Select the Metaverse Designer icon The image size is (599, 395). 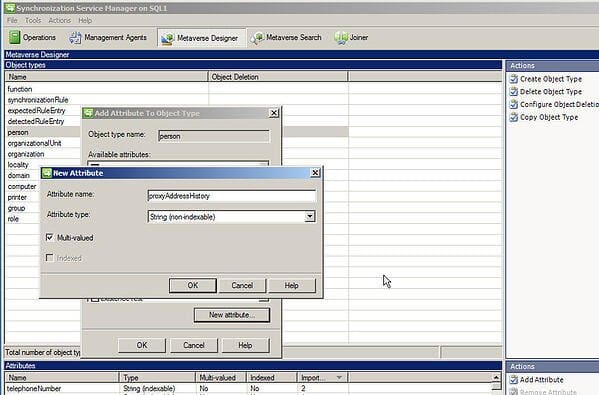[x=168, y=38]
